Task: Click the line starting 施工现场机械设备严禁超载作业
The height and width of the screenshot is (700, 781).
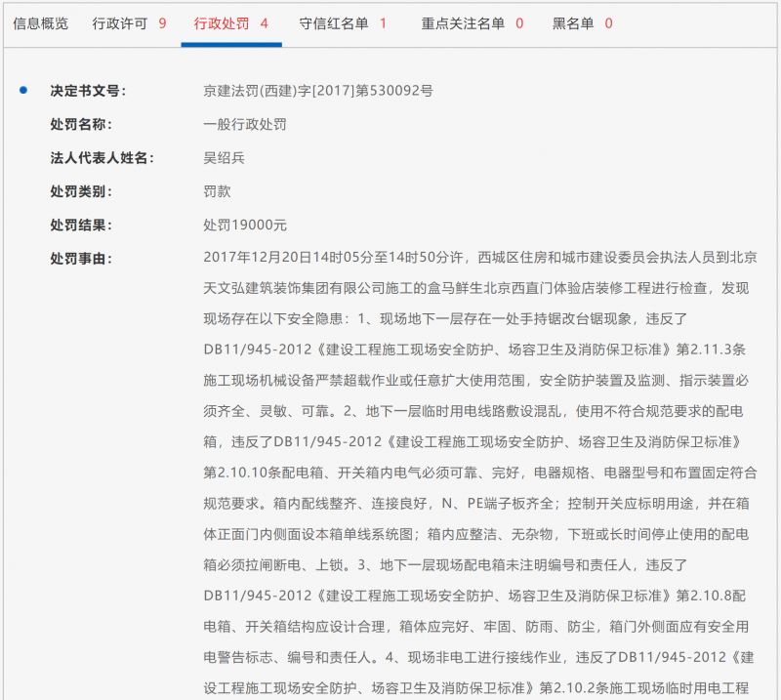Action: tap(475, 381)
